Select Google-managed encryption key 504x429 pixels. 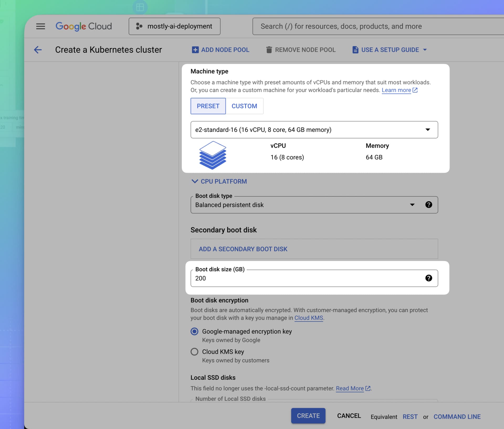tap(195, 331)
